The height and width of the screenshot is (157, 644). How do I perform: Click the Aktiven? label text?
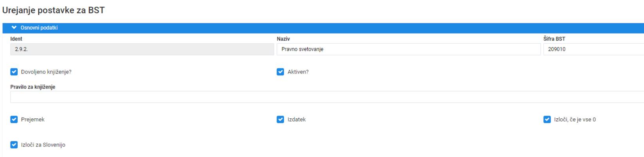(x=298, y=72)
